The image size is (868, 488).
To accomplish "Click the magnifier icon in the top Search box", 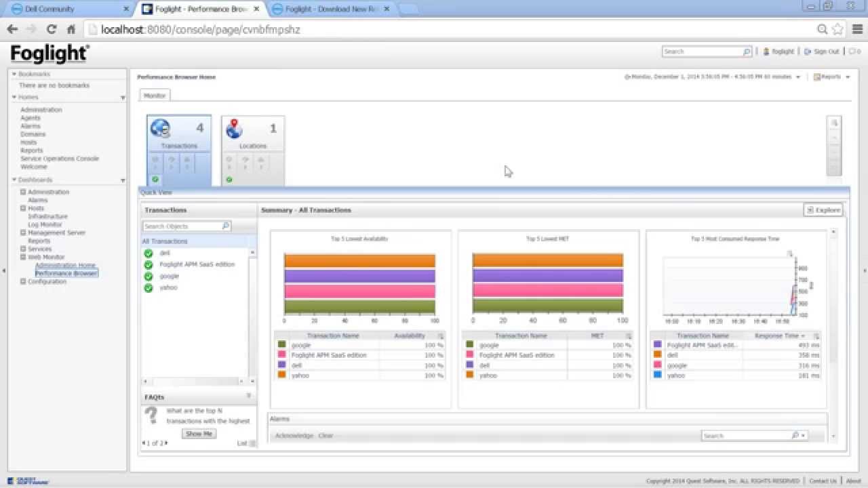I will pyautogui.click(x=747, y=52).
